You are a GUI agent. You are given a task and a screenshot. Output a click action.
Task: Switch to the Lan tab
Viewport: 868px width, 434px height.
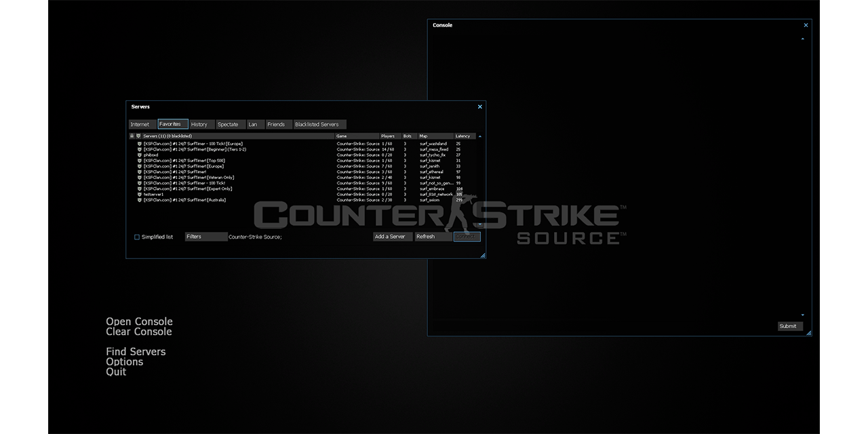coord(255,124)
